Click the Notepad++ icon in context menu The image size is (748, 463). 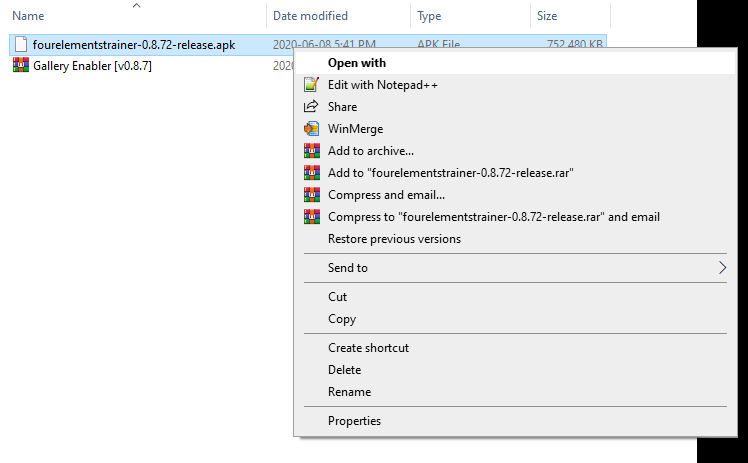tap(310, 85)
